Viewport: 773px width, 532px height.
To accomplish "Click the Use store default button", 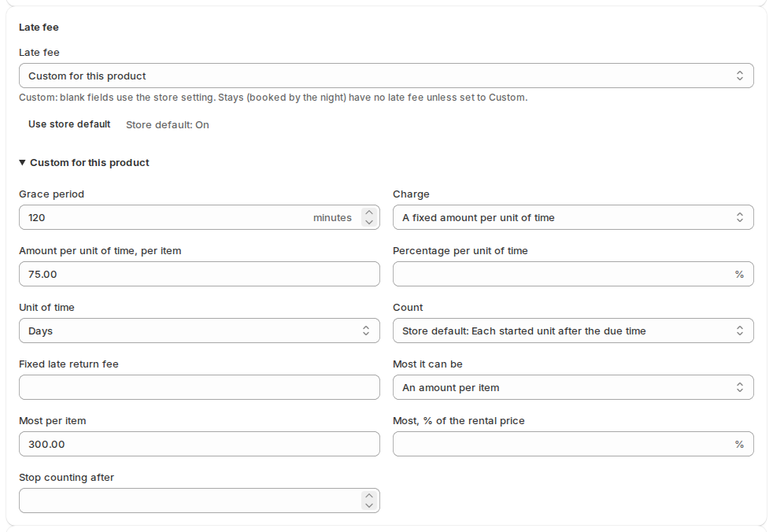I will [69, 124].
